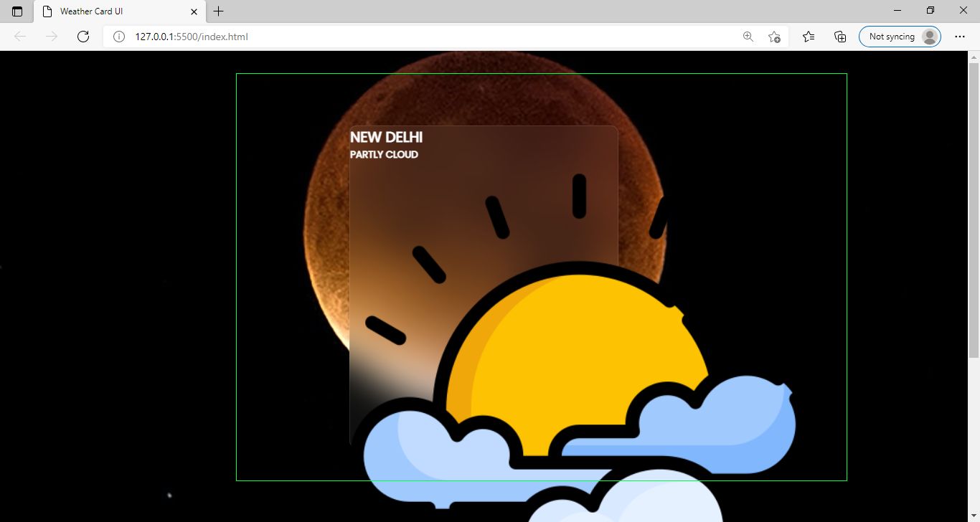Click the scrollbar up arrow
This screenshot has height=522, width=980.
(974, 57)
